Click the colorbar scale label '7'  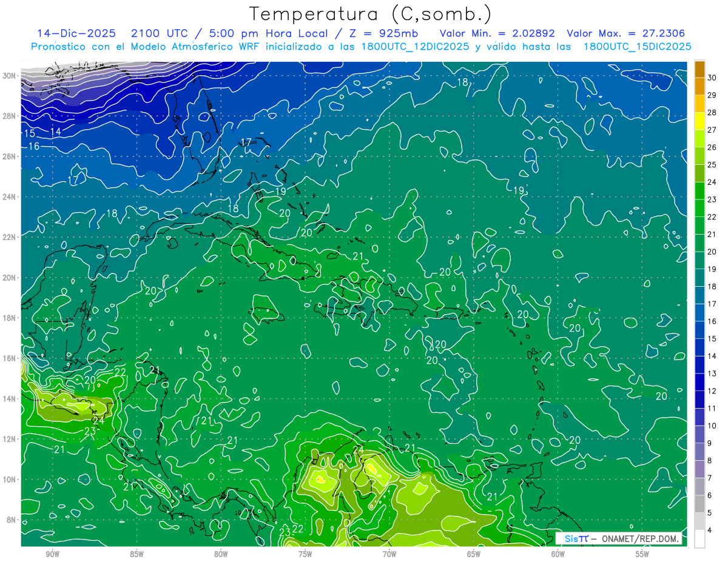(710, 478)
